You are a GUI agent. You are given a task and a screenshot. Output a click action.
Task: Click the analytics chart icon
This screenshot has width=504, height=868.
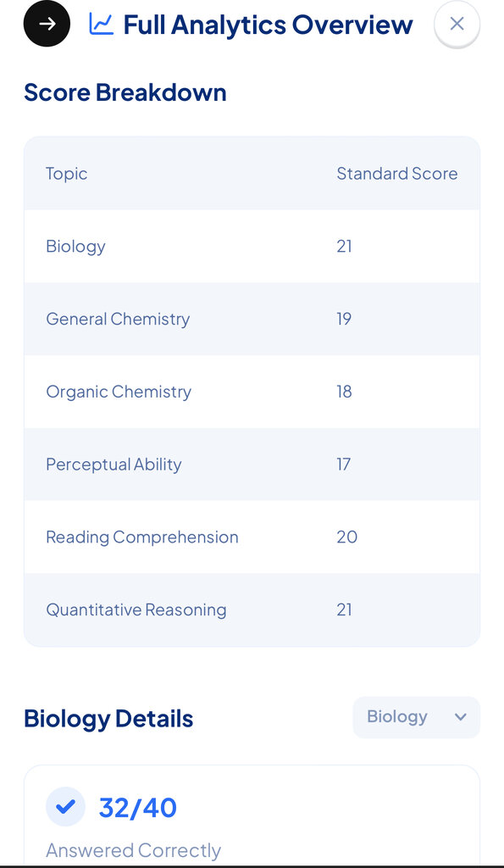coord(102,25)
